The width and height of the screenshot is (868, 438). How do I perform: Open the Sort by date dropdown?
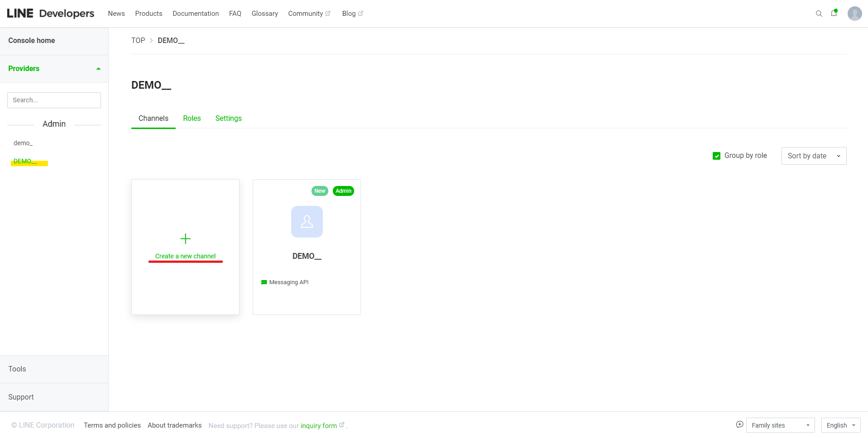pyautogui.click(x=813, y=156)
